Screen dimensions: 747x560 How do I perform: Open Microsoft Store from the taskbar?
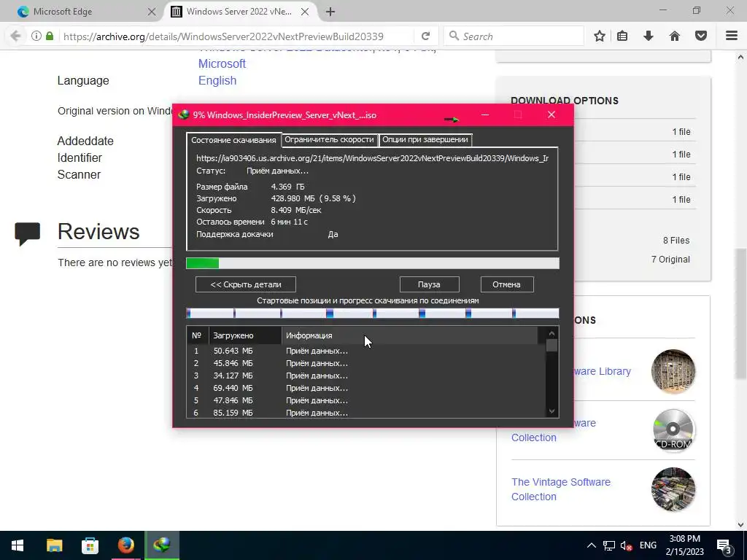coord(90,545)
